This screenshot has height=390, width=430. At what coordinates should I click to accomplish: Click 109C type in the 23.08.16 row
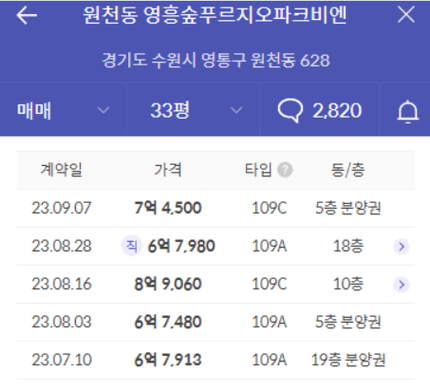269,284
